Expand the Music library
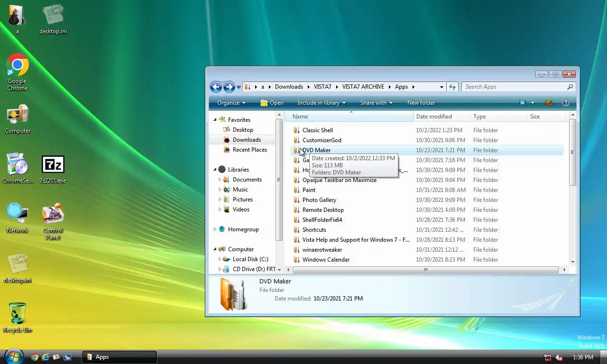Image resolution: width=607 pixels, height=364 pixels. coord(220,190)
